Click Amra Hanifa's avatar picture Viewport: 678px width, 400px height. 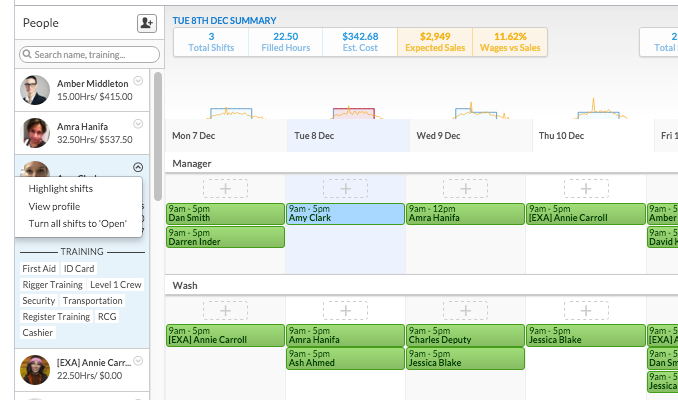click(x=35, y=133)
